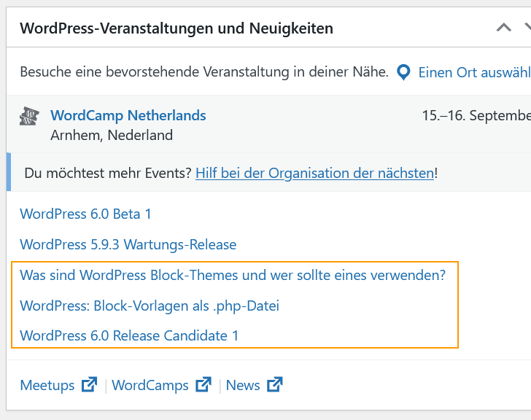The height and width of the screenshot is (420, 531).
Task: Open WordPress 6.0 Release Candidate 1 article
Action: pos(129,335)
